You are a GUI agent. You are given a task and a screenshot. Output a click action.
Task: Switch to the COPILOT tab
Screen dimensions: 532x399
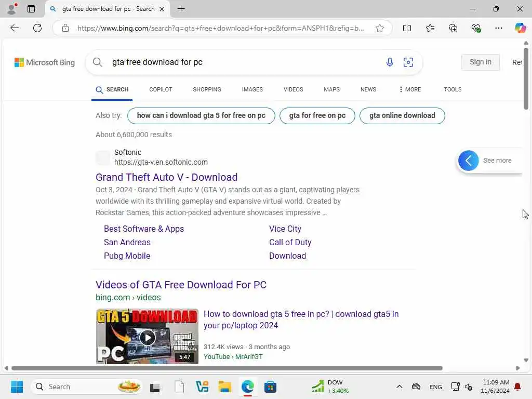tap(161, 89)
